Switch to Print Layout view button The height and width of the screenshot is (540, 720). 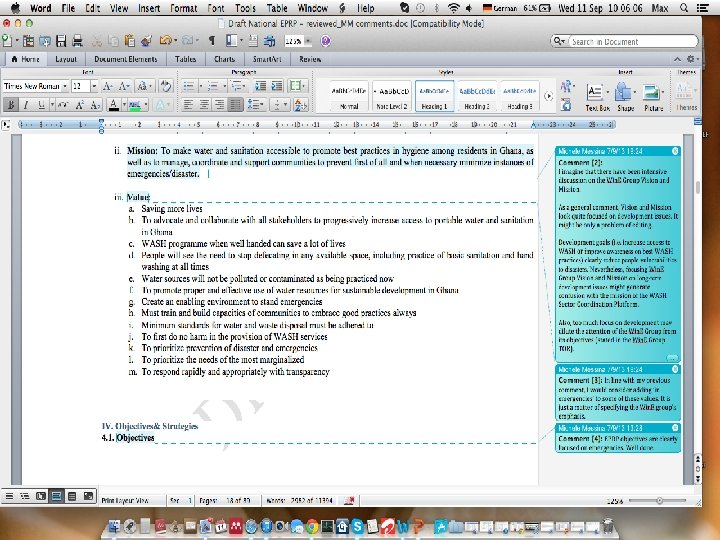(56, 496)
